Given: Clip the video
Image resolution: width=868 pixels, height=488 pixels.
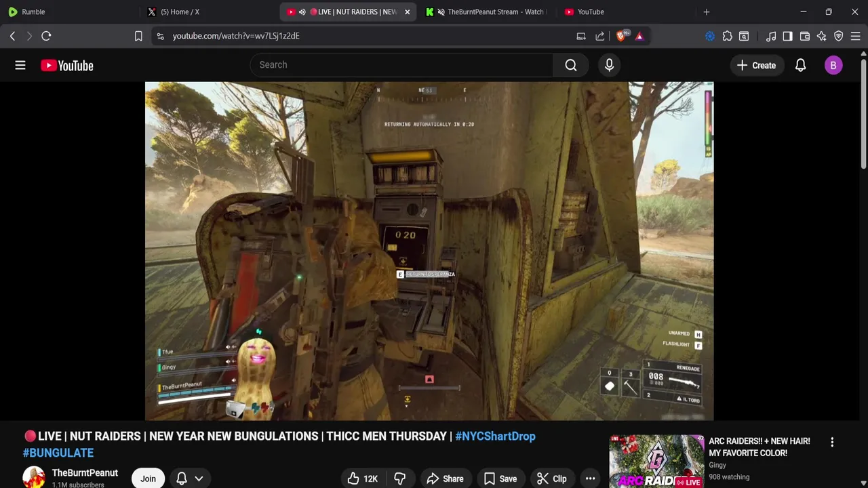Looking at the screenshot, I should point(551,479).
